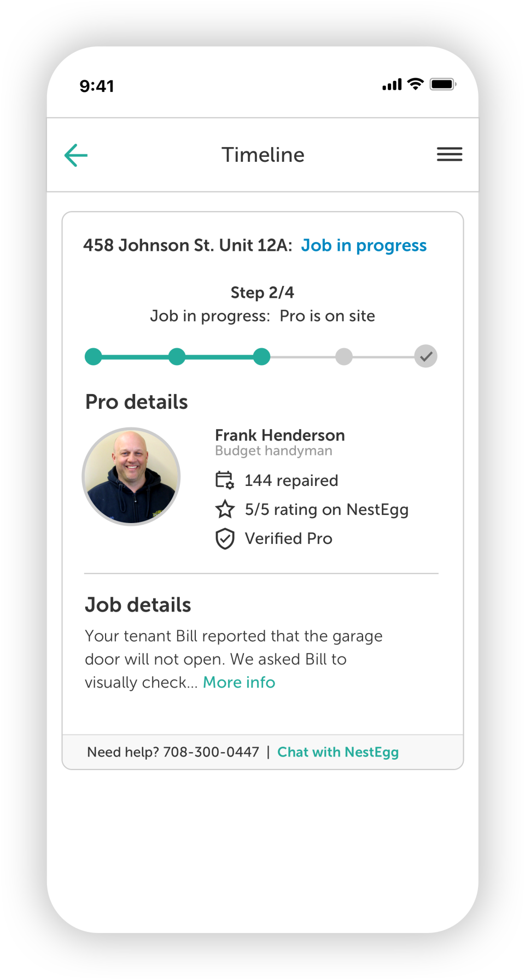Select the third green timeline dot

(x=262, y=356)
